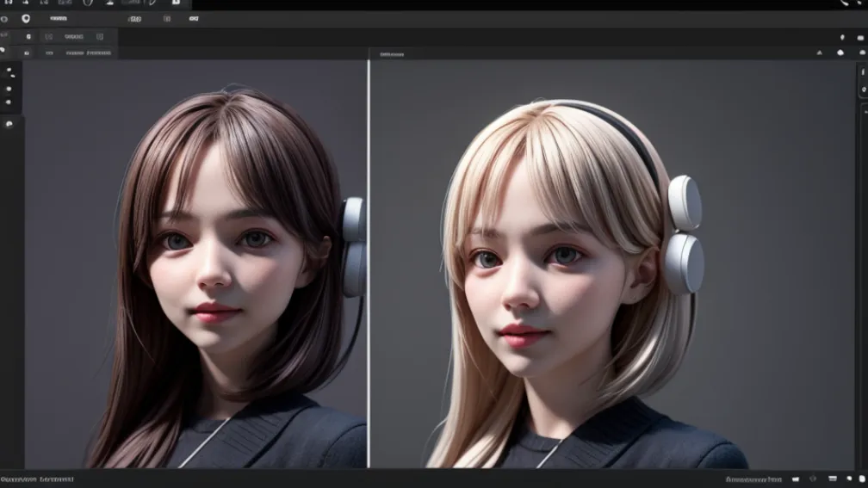Toggle the small square icon right of the third-row label

pyautogui.click(x=100, y=37)
